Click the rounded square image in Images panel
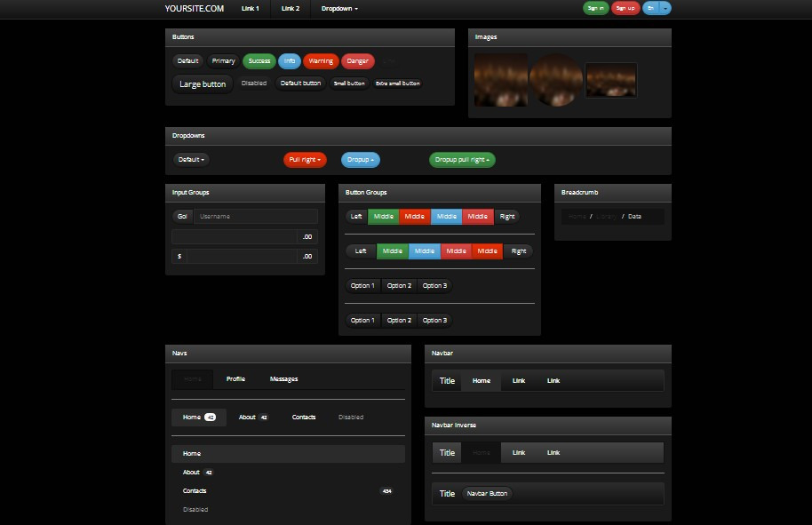Viewport: 812px width, 525px height. pyautogui.click(x=501, y=80)
